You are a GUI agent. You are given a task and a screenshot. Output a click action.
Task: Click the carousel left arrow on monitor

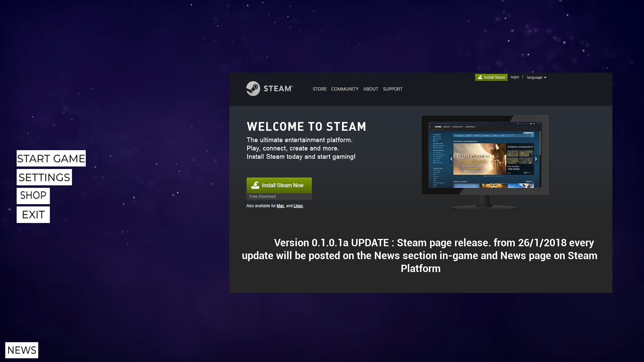pos(451,159)
